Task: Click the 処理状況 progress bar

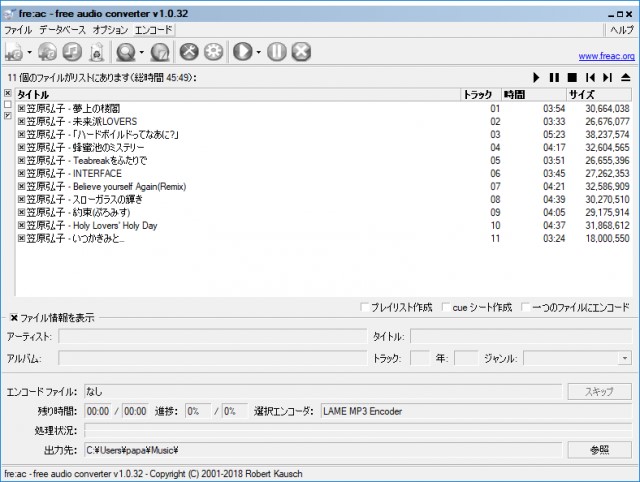Action: click(x=358, y=431)
